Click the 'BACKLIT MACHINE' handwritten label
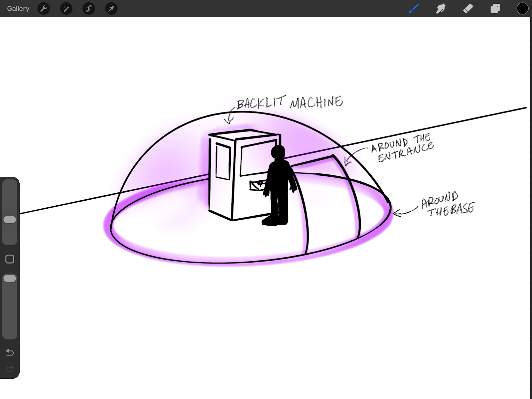 click(x=289, y=102)
